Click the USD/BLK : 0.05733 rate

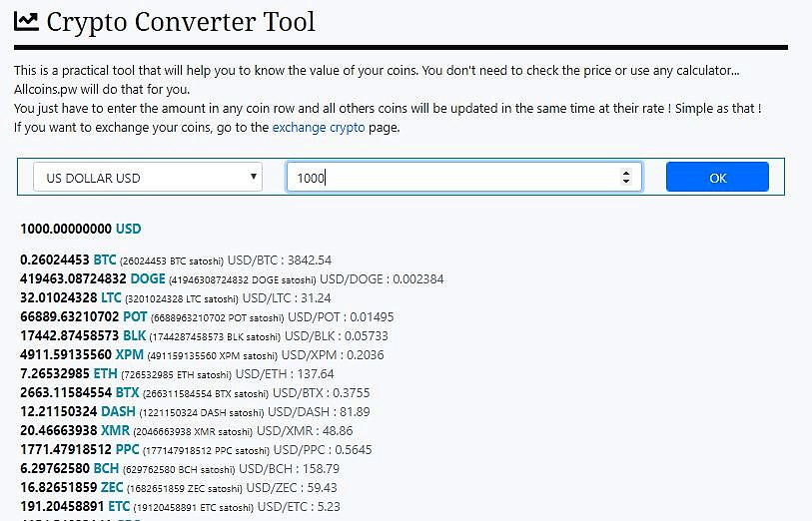tap(337, 336)
